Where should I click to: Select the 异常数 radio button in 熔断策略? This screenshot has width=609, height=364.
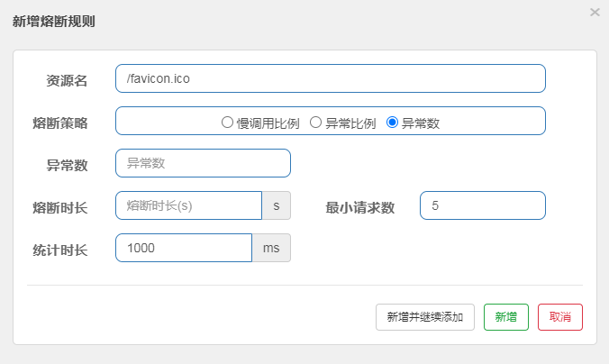(x=392, y=123)
